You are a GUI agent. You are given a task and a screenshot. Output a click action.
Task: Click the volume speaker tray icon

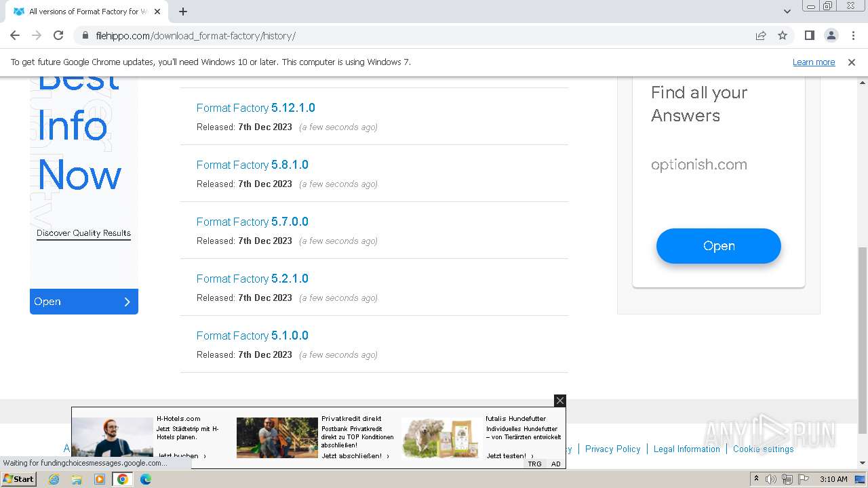[x=771, y=479]
